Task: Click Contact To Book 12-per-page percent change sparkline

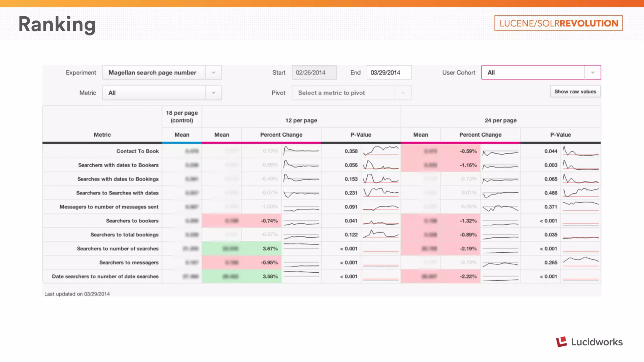Action: [301, 151]
